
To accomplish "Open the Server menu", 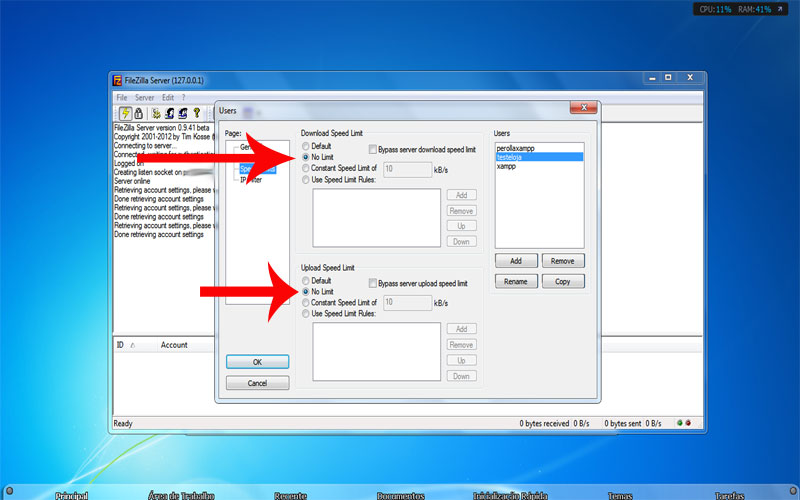I will (144, 97).
